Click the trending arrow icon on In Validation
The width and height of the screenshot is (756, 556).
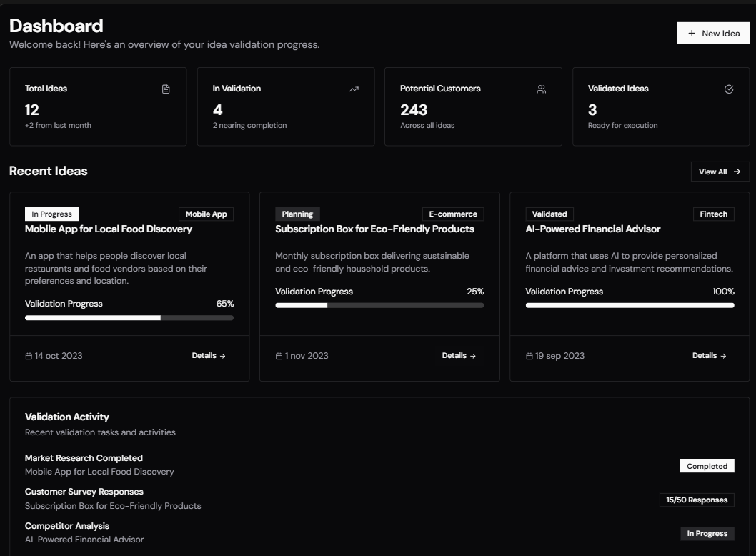coord(354,89)
